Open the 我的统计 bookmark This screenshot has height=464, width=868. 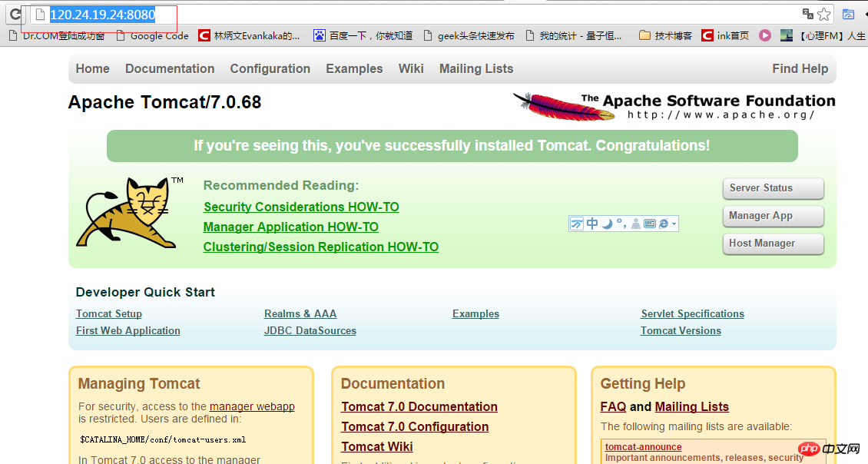click(x=574, y=36)
